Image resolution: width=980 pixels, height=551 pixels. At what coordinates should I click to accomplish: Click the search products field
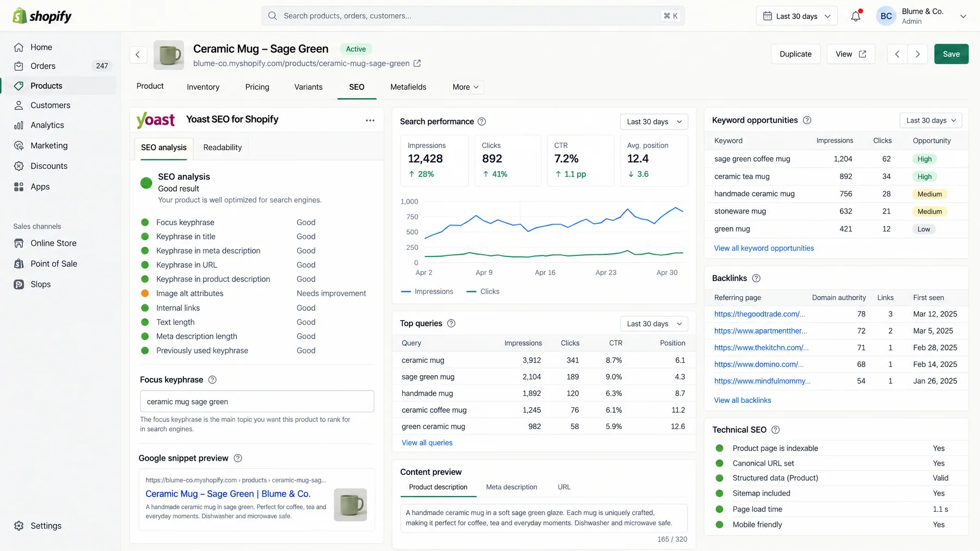(473, 16)
